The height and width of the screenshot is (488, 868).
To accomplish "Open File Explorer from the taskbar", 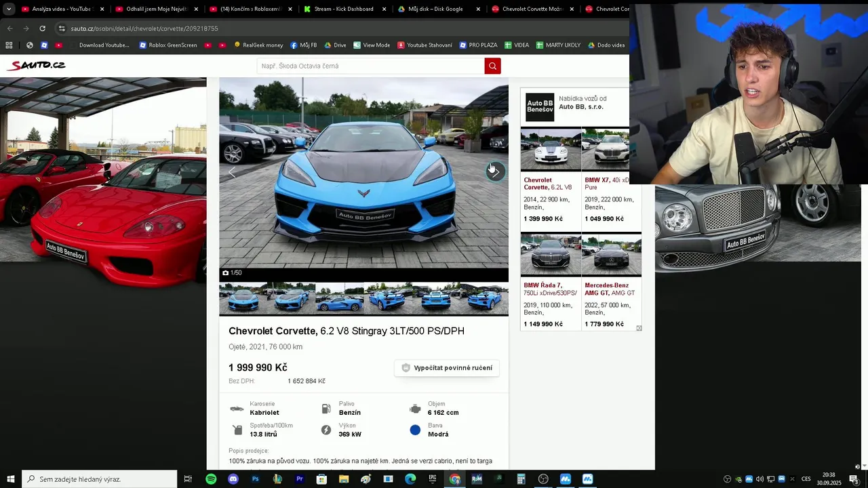I will [344, 479].
